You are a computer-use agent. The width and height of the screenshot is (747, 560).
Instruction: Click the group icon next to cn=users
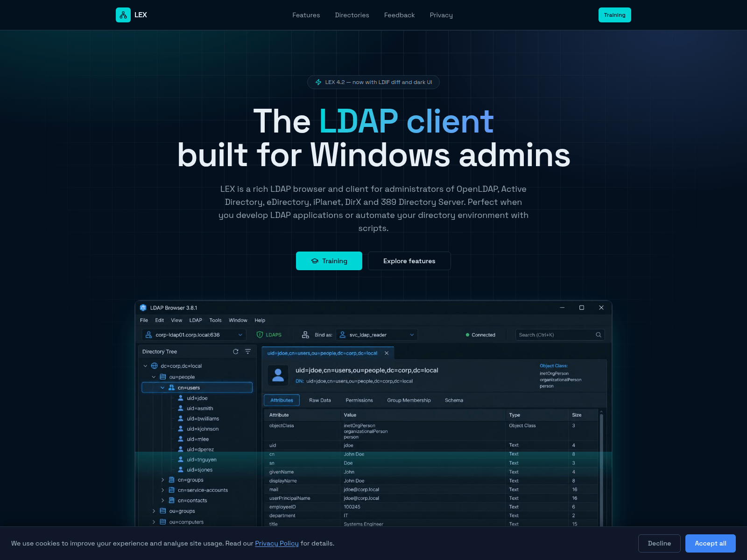171,387
